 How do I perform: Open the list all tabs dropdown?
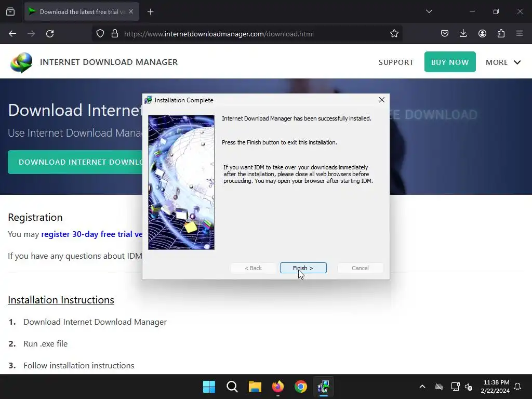coord(429,11)
